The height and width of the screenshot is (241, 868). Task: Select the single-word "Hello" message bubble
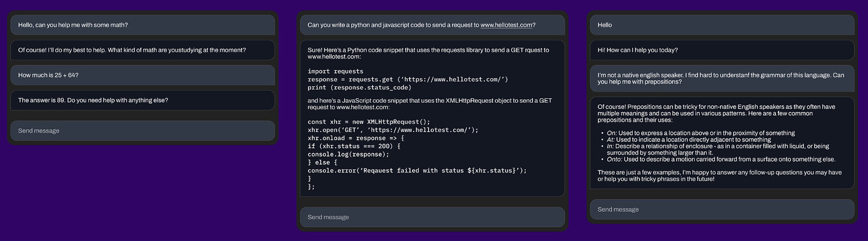[722, 25]
